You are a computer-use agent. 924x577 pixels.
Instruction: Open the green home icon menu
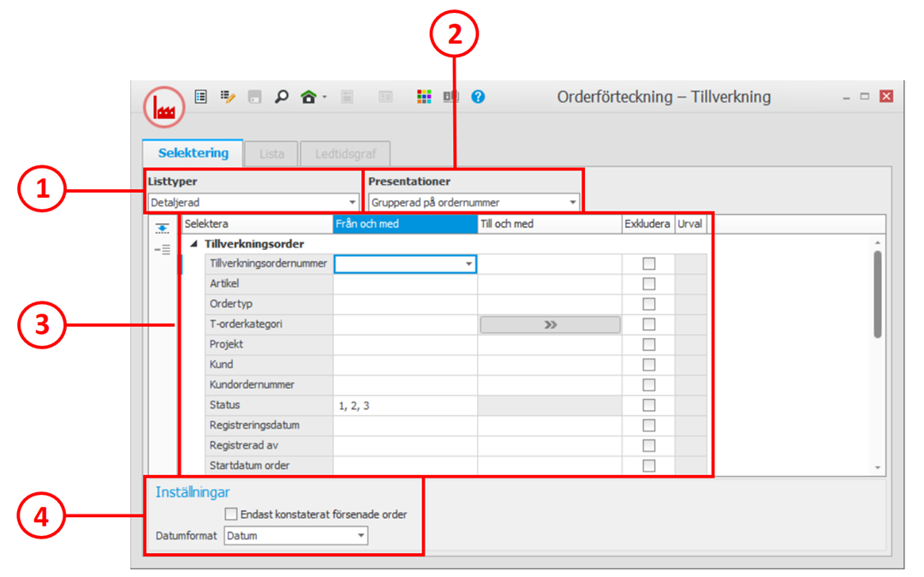click(310, 97)
